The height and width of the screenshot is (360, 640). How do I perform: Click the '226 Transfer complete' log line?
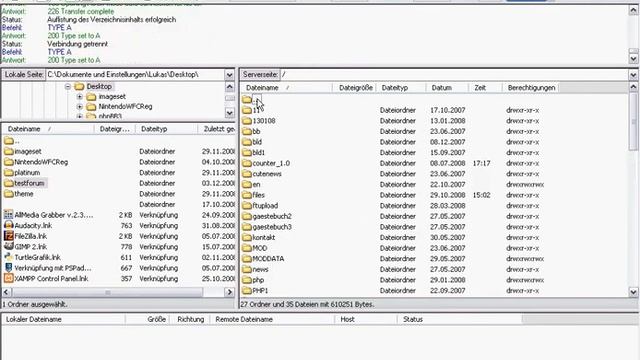(81, 11)
